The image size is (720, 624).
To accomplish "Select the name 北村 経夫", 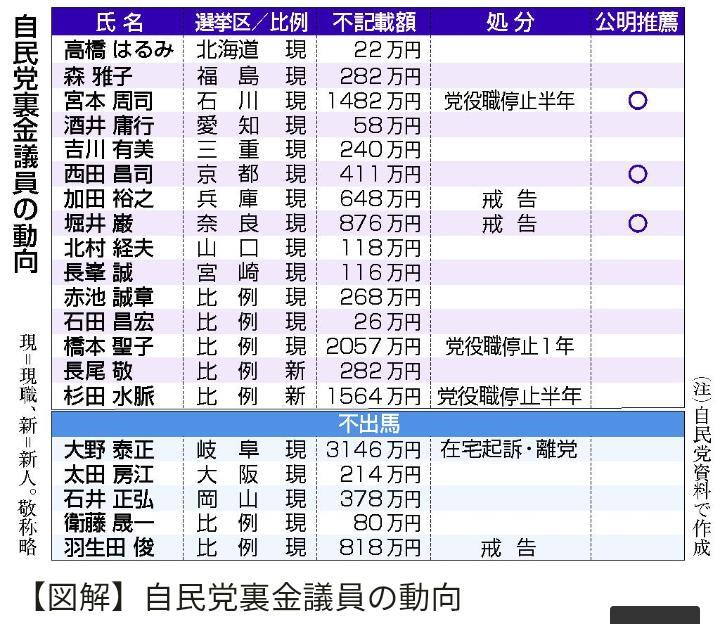I will coord(108,248).
